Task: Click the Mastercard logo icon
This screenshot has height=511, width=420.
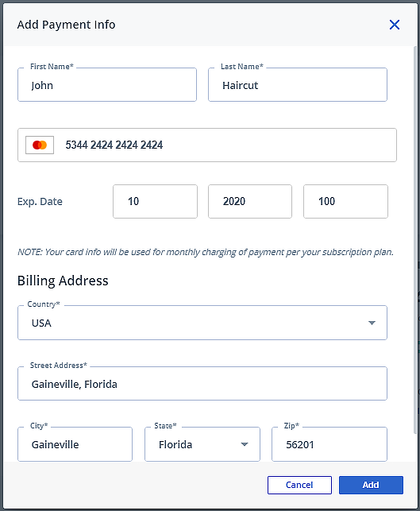Action: click(40, 145)
